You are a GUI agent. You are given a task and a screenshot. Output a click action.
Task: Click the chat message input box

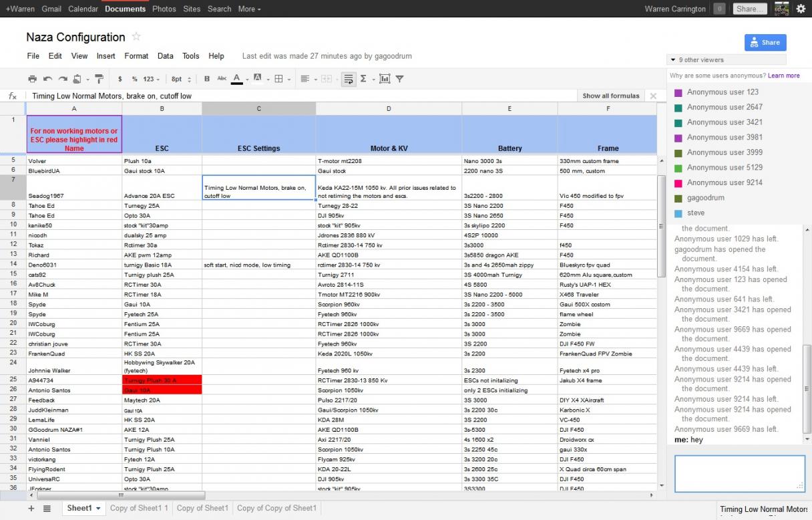click(739, 473)
